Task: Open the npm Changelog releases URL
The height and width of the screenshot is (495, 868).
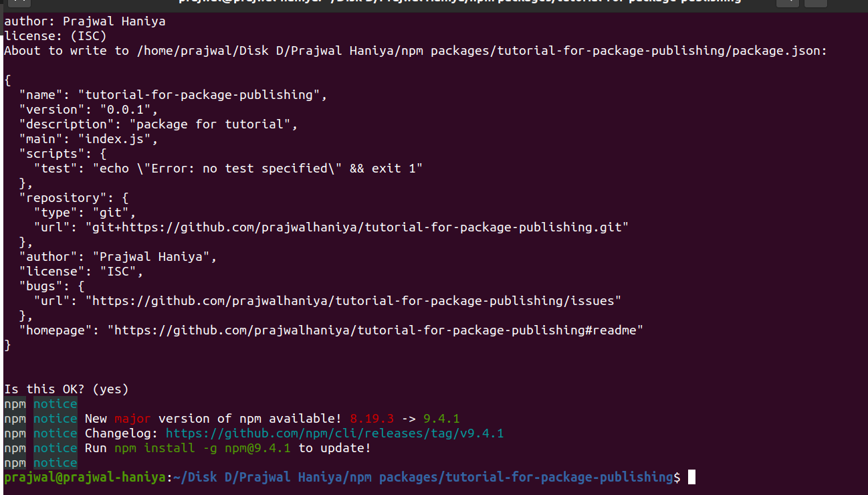Action: click(334, 433)
